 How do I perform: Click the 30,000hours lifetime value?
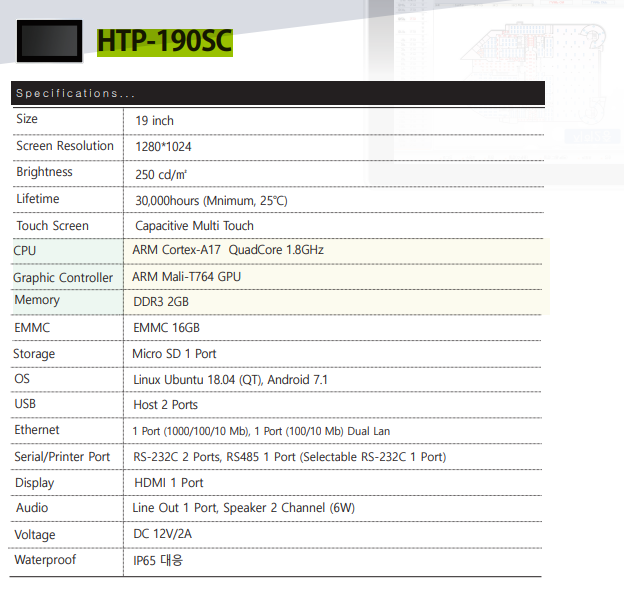coord(211,200)
